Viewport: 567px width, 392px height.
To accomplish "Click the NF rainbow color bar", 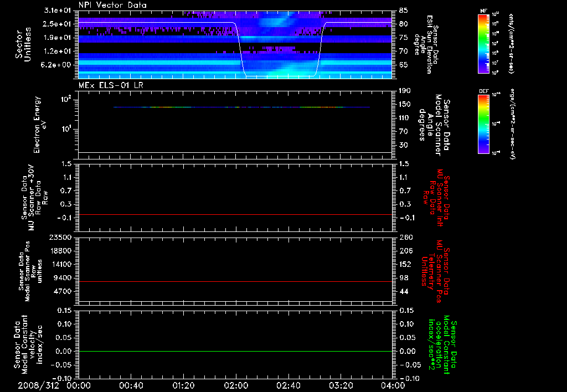I will pyautogui.click(x=483, y=43).
